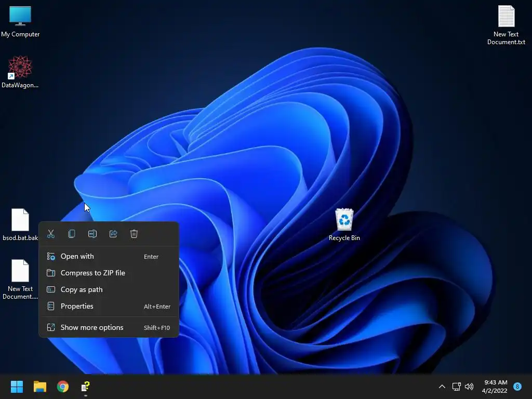Show hidden system tray icons
Screen dimensions: 532x399
pyautogui.click(x=442, y=387)
